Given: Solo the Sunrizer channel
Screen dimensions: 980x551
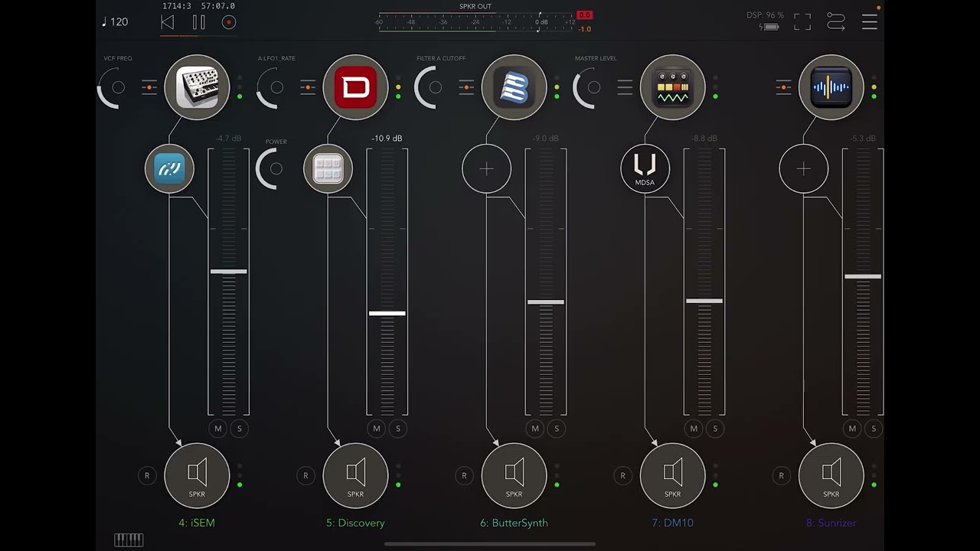Looking at the screenshot, I should pyautogui.click(x=874, y=429).
